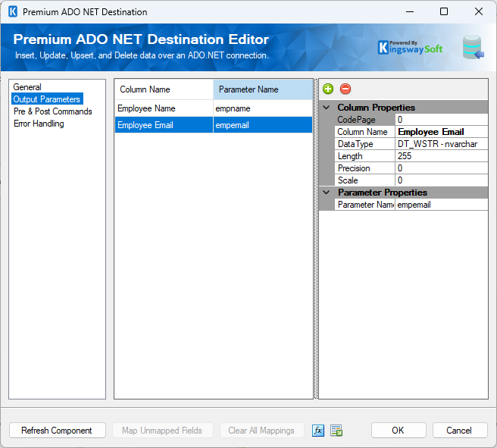Click the app icon in title bar
Viewport: 497px width, 448px height.
tap(13, 12)
